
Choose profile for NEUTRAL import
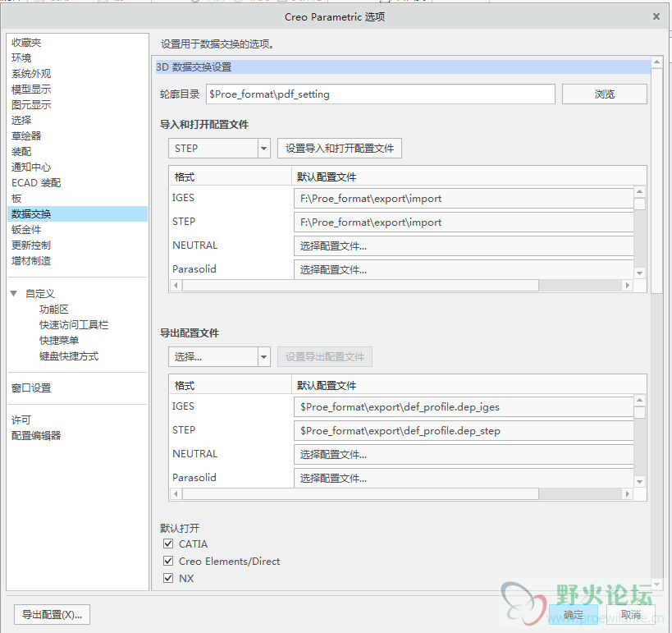[464, 246]
